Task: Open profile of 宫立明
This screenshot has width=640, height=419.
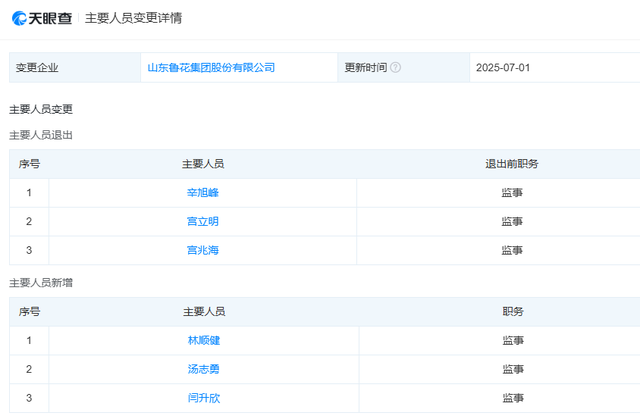Action: 203,222
